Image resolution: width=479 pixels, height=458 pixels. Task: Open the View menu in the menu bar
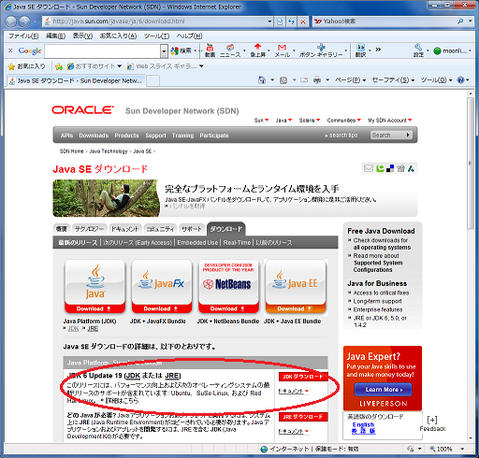click(83, 36)
